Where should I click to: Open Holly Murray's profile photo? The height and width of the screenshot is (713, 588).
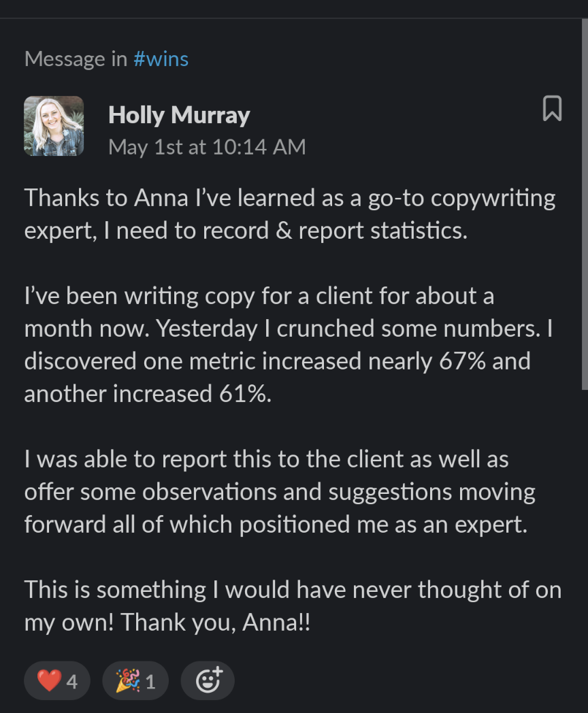tap(54, 126)
